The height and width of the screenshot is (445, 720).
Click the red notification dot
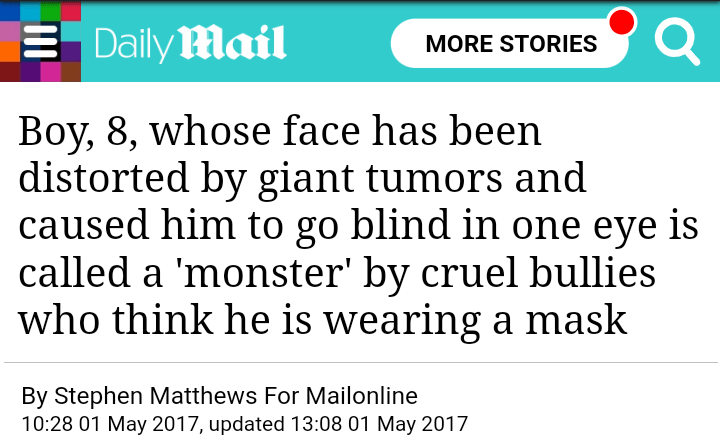coord(622,22)
